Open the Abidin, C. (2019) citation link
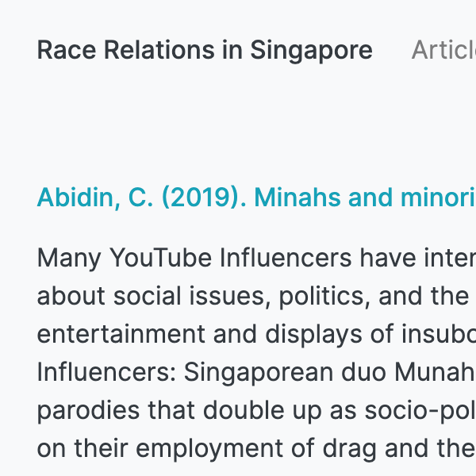Screen dimensions: 476x476 (x=256, y=198)
